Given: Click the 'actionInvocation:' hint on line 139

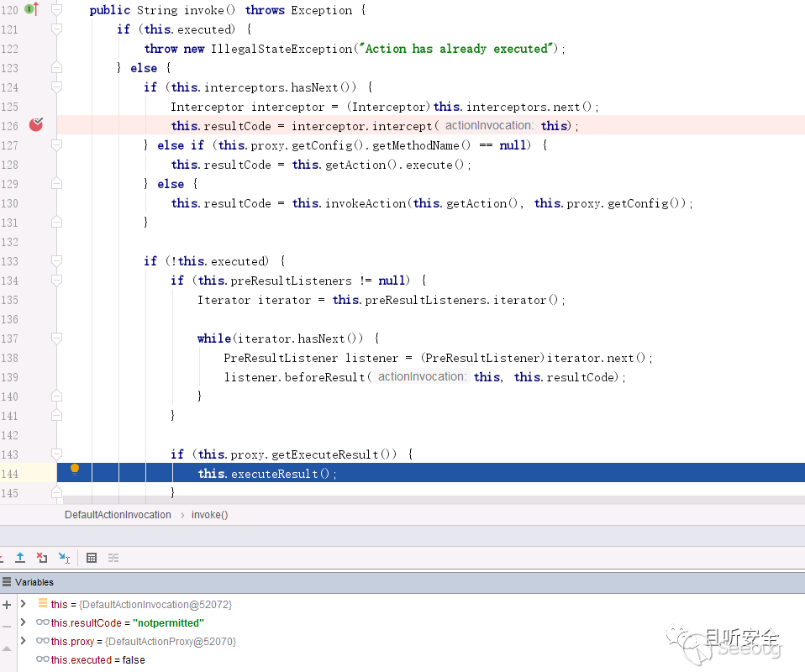Looking at the screenshot, I should (422, 376).
